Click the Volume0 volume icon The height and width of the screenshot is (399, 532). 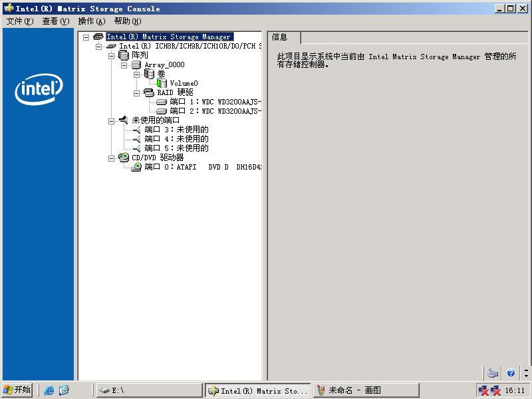coord(162,83)
